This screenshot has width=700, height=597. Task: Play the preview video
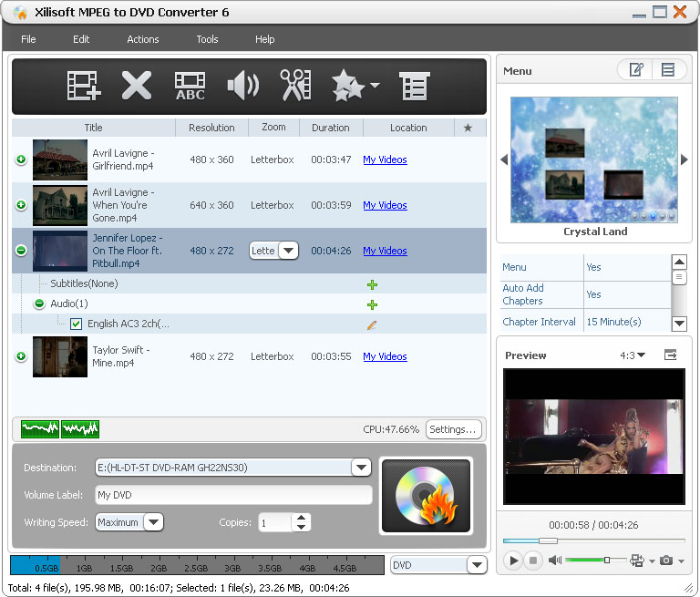(514, 560)
